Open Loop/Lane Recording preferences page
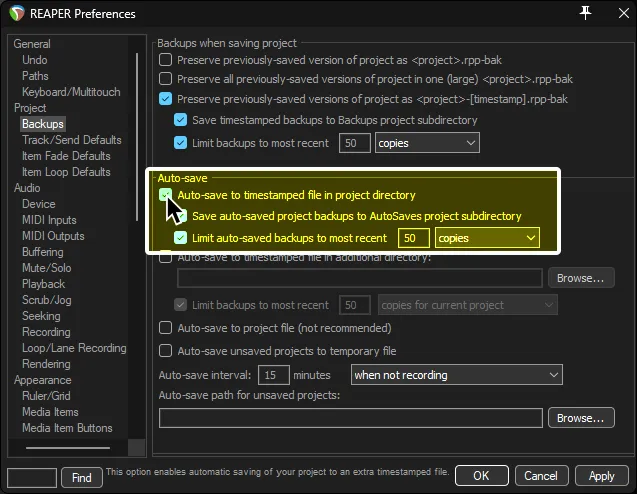Screen dimensions: 637x494 [x=74, y=348]
